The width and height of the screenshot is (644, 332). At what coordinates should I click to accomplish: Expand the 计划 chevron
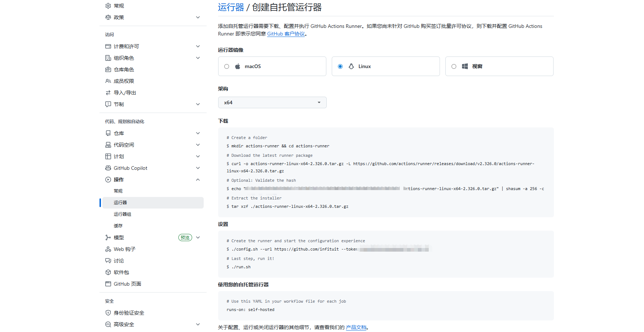pos(198,156)
